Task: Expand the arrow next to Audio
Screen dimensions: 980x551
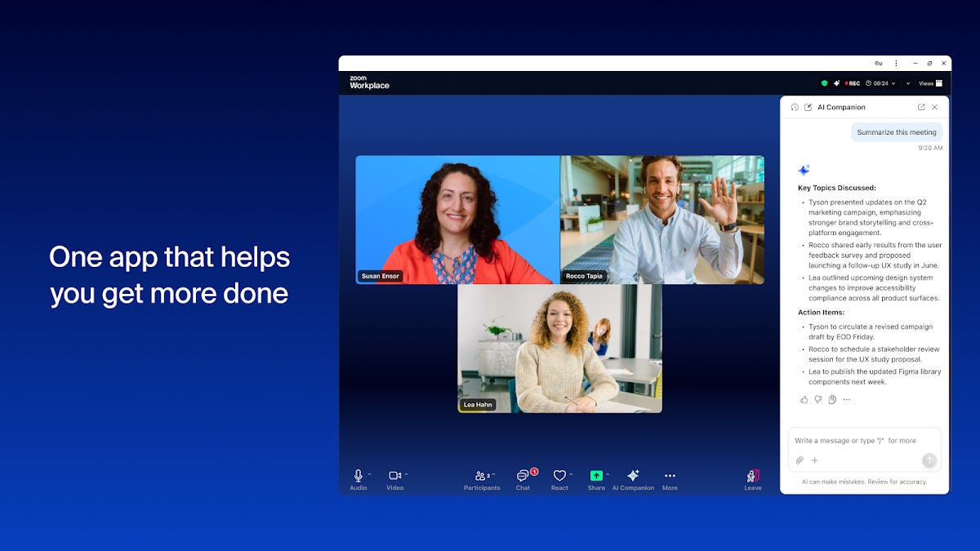Action: click(x=370, y=474)
